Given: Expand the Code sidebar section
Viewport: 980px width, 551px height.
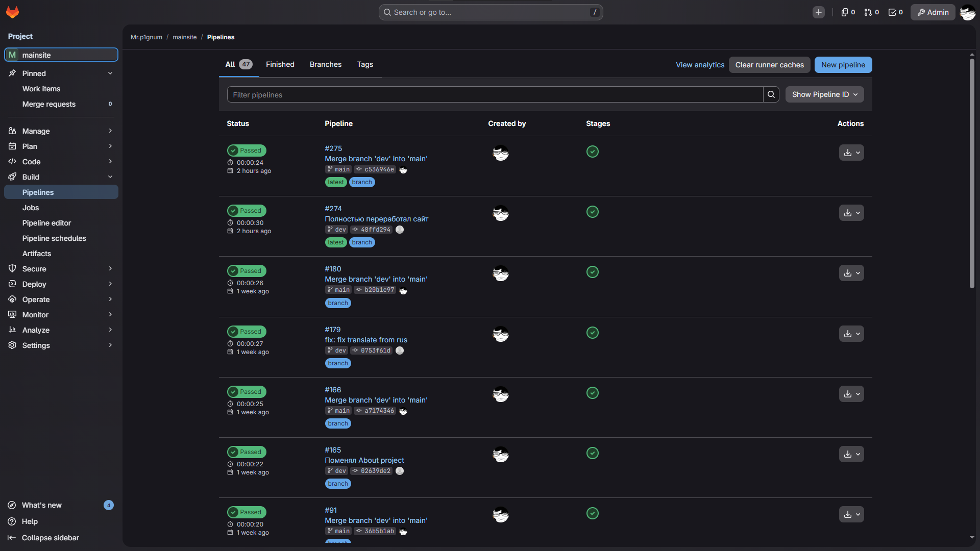Looking at the screenshot, I should [x=61, y=162].
